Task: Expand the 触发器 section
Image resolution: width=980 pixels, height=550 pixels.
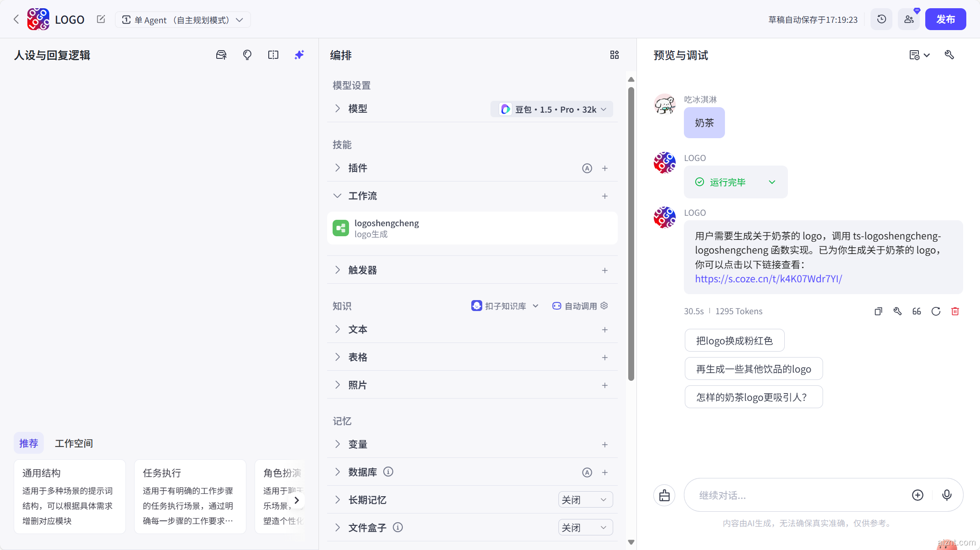Action: coord(338,270)
